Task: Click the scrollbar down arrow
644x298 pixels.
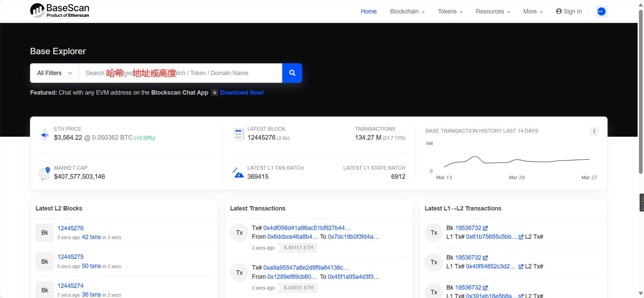Action: [x=641, y=294]
